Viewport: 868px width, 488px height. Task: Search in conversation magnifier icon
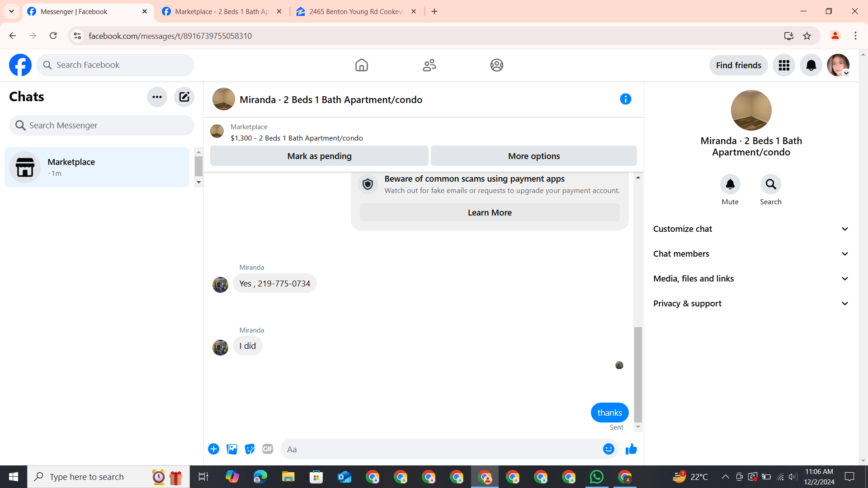click(x=771, y=184)
